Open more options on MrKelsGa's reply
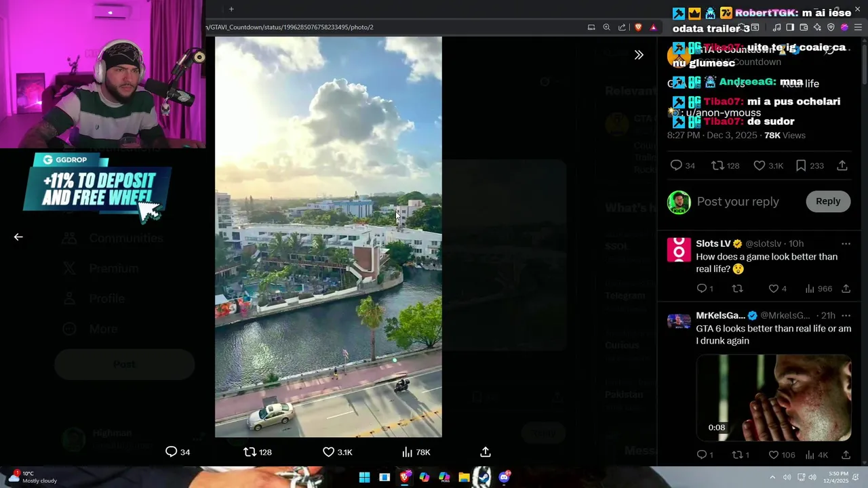Viewport: 868px width, 488px height. point(846,315)
